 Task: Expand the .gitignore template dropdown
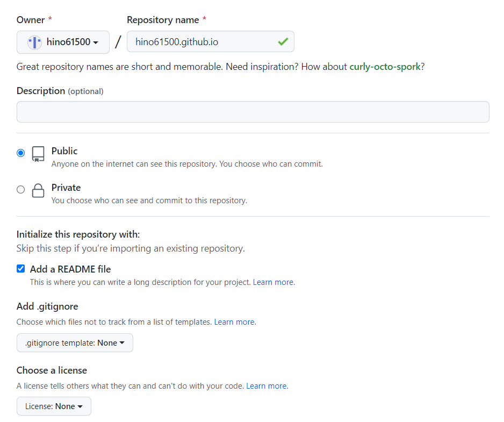pos(75,343)
